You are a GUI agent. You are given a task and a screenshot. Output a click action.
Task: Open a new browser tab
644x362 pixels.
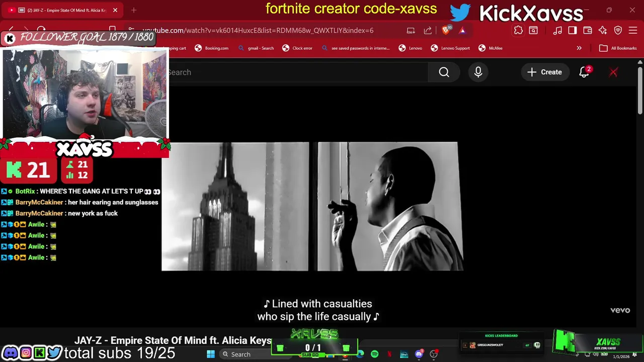[134, 10]
